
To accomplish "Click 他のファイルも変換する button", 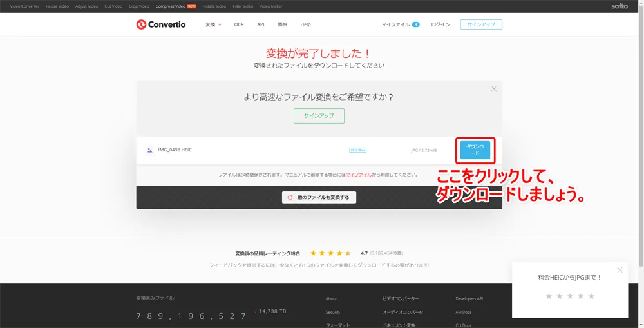I will [319, 197].
